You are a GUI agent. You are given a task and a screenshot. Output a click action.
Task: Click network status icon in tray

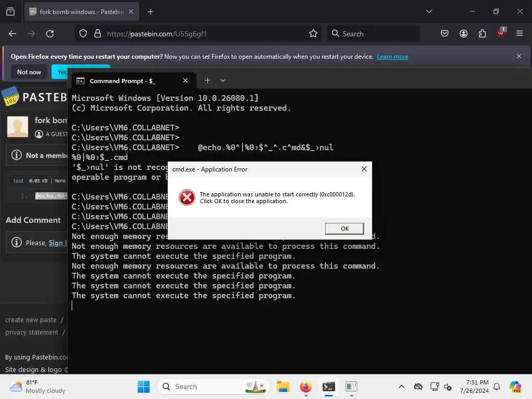tap(434, 387)
